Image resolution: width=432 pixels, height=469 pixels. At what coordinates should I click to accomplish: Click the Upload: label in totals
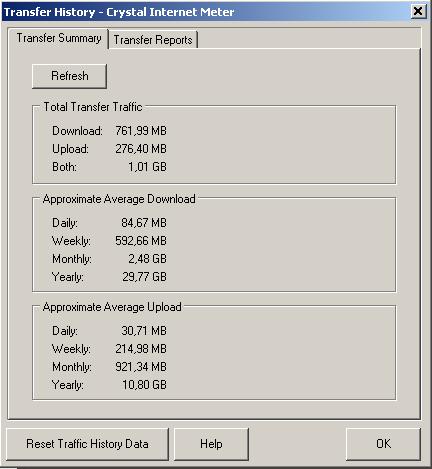pos(70,149)
